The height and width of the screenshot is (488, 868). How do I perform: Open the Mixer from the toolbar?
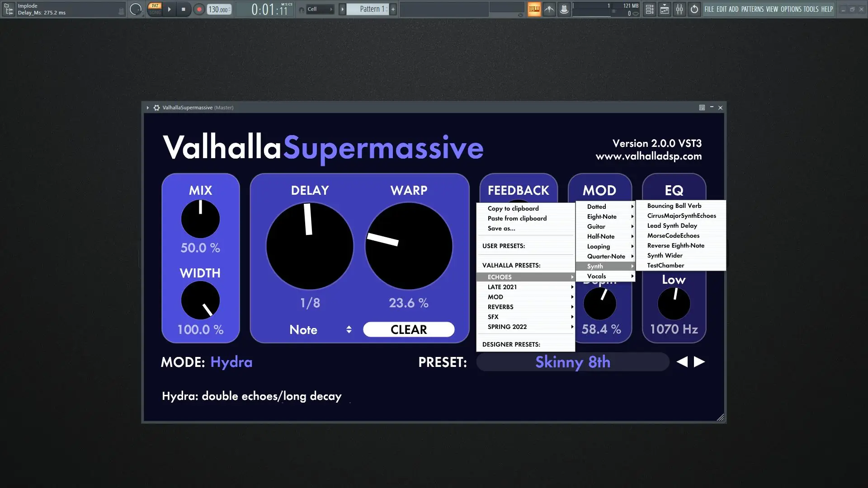(x=679, y=9)
